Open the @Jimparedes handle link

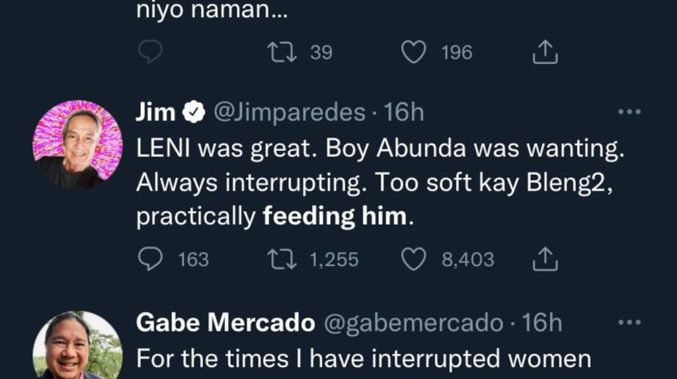[x=289, y=113]
